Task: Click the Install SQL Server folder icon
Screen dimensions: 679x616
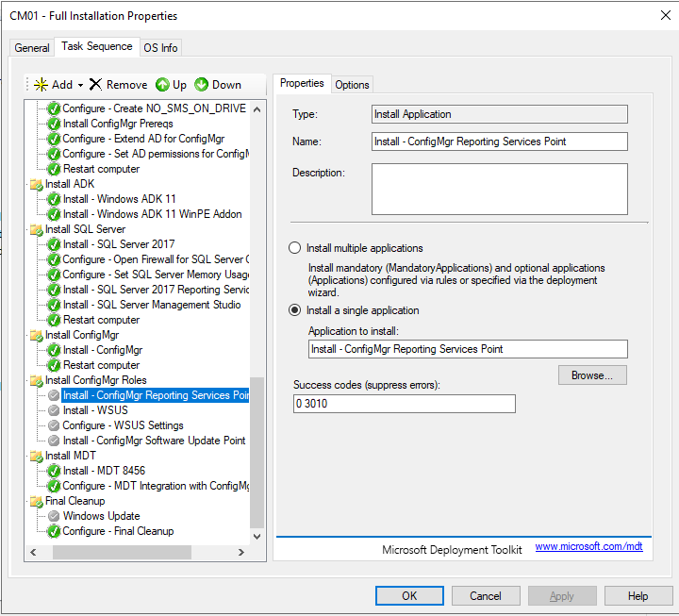Action: [37, 229]
